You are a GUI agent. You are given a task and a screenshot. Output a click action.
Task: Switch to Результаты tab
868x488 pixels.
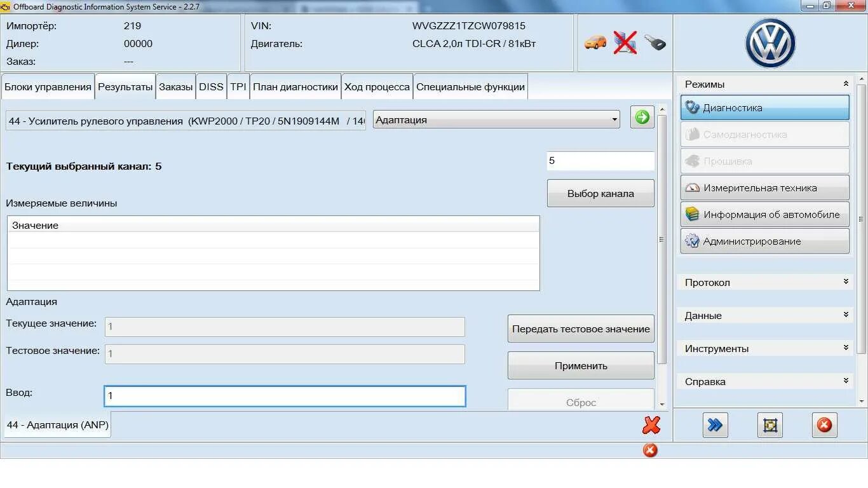click(x=125, y=87)
